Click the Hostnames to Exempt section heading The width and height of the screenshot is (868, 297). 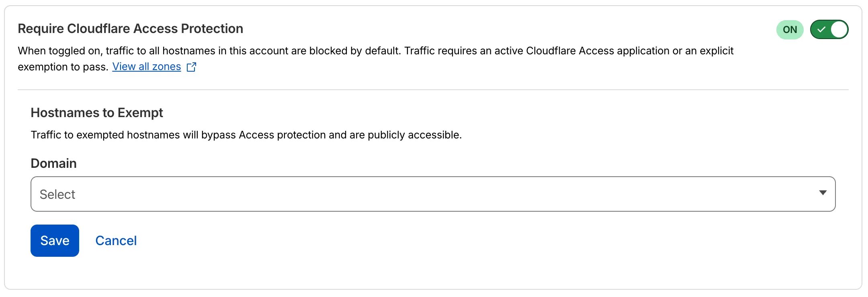point(96,113)
